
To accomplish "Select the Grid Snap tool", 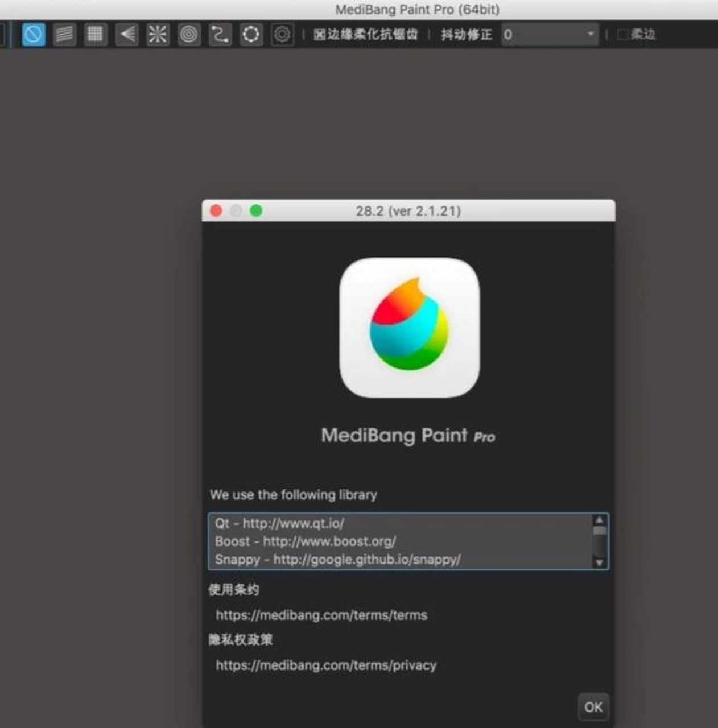I will pyautogui.click(x=94, y=34).
